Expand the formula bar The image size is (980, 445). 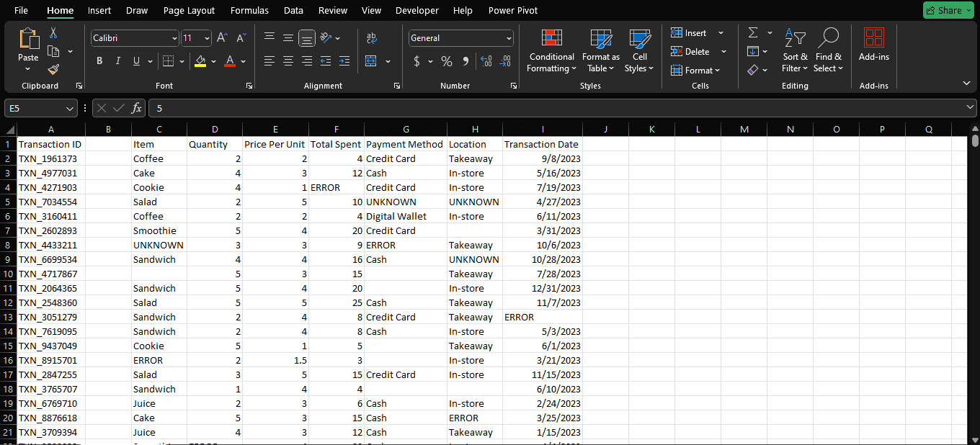click(970, 108)
